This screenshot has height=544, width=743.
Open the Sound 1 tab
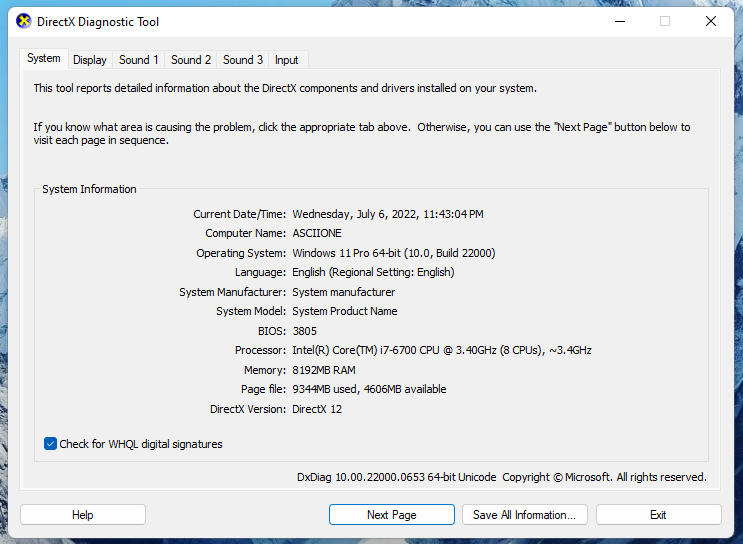[x=139, y=60]
